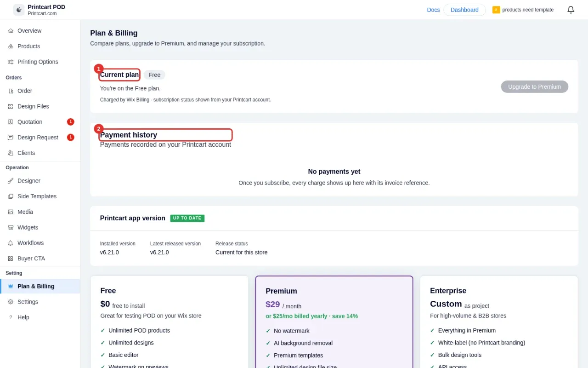Open Workflows in the sidebar
Screen dimensions: 588x368
pos(40,243)
